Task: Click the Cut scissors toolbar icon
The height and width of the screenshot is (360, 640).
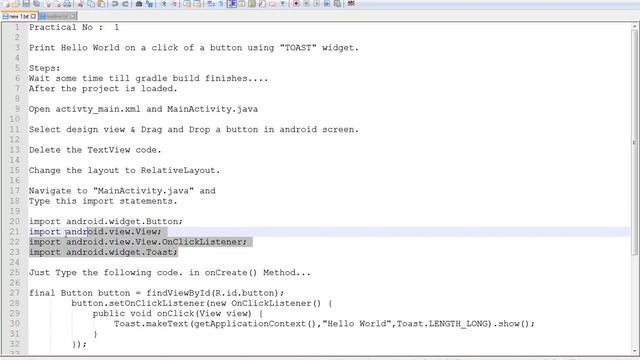Action: coord(80,4)
